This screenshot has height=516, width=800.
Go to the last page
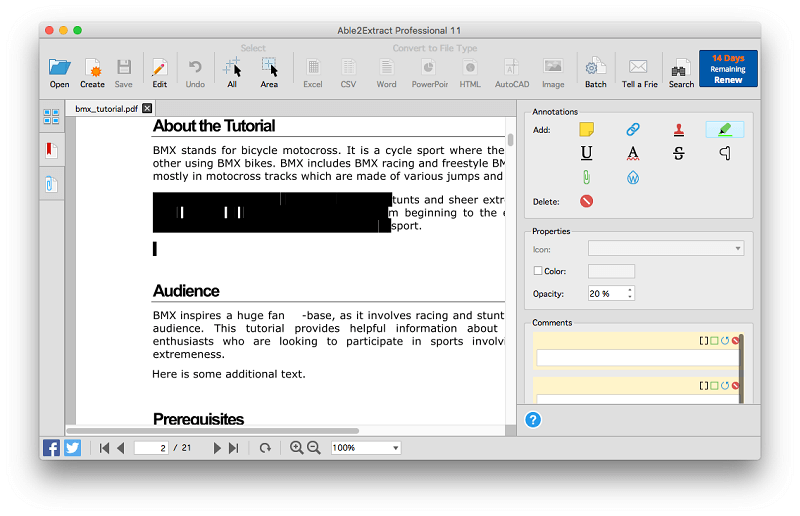coord(234,448)
